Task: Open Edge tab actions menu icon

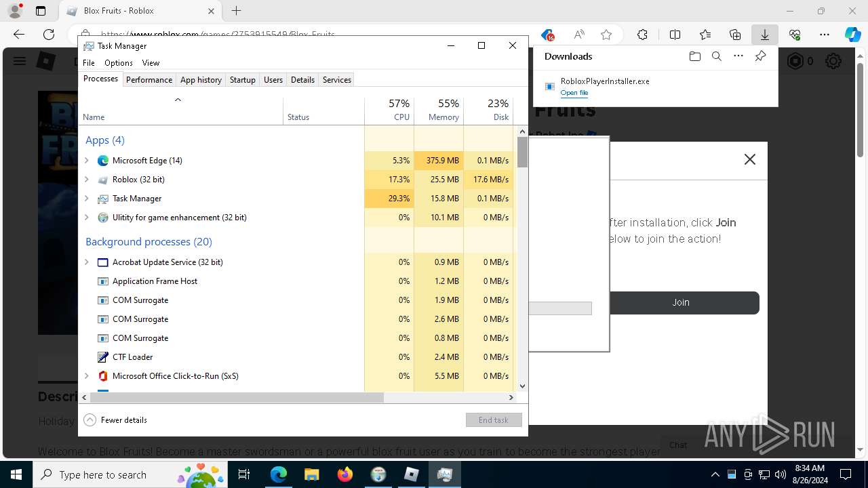Action: point(41,11)
